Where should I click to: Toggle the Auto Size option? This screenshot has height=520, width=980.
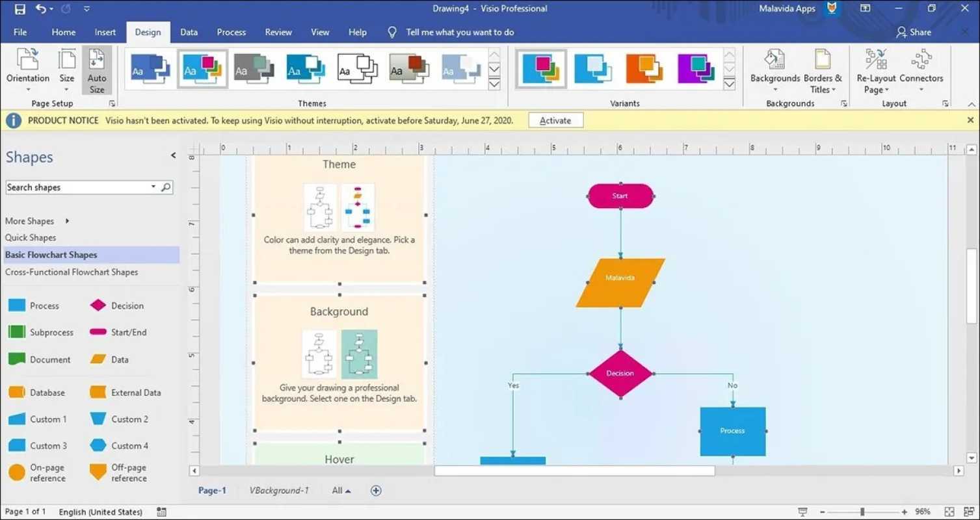97,68
